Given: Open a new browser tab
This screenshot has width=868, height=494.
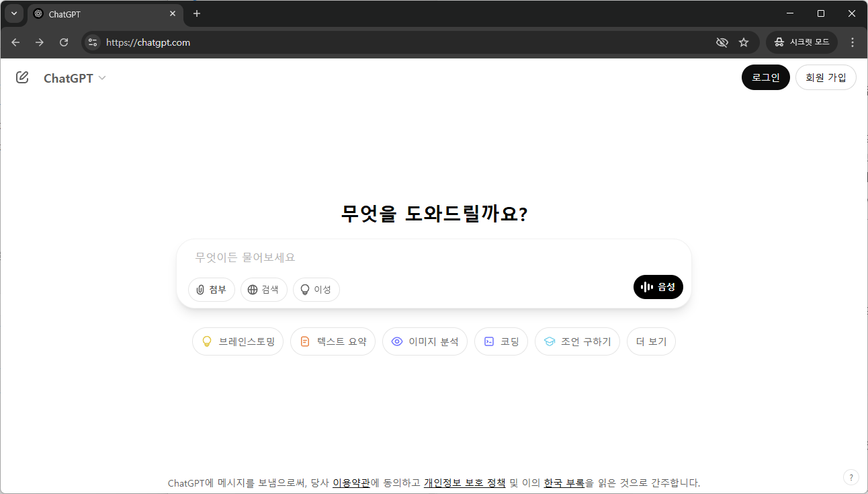Looking at the screenshot, I should tap(197, 13).
